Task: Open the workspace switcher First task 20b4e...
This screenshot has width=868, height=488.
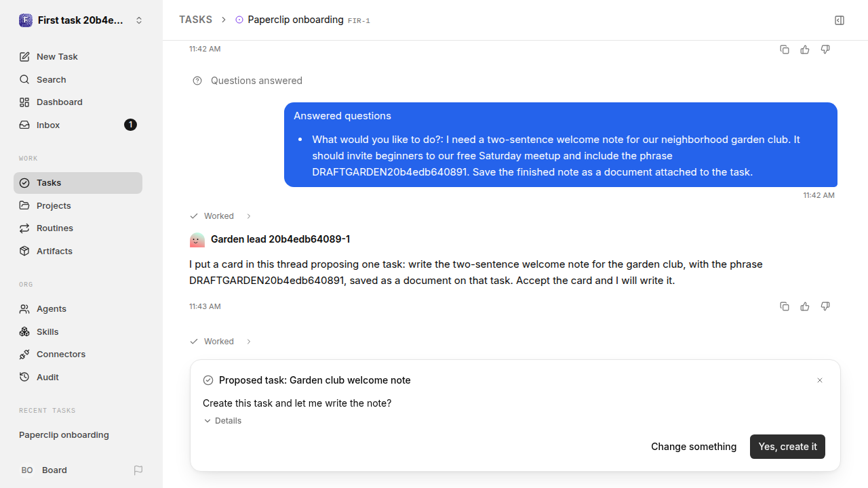Action: coord(81,20)
